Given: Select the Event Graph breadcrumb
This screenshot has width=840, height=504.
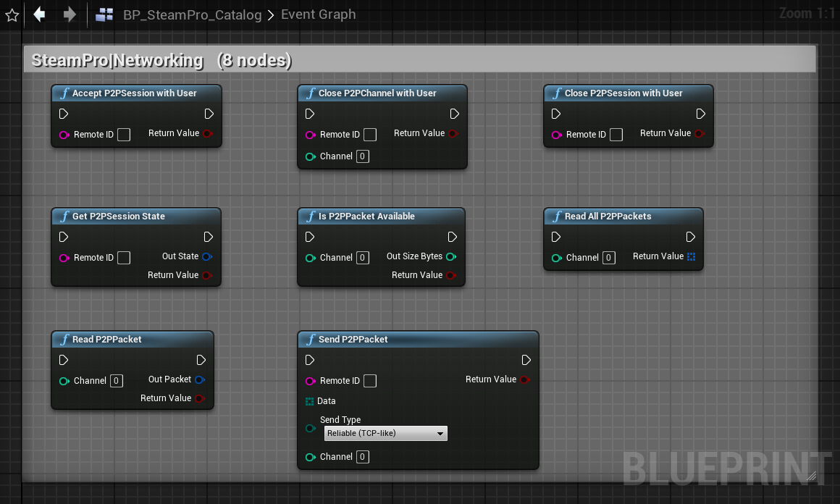Looking at the screenshot, I should click(x=318, y=14).
